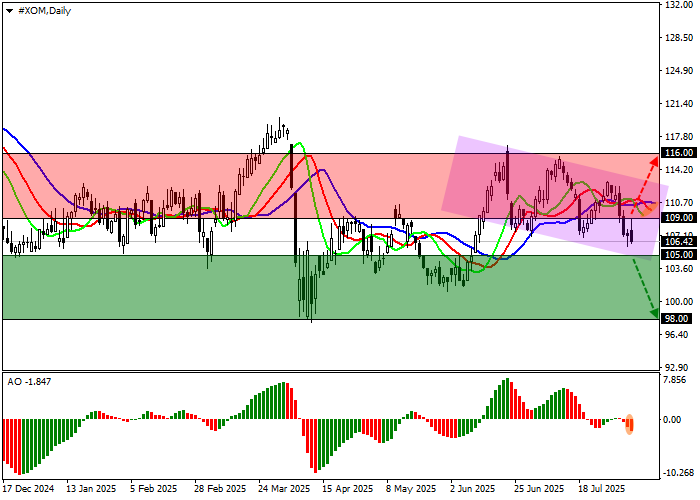
Task: Click the 25 Jun 2025 date label
Action: click(x=539, y=489)
